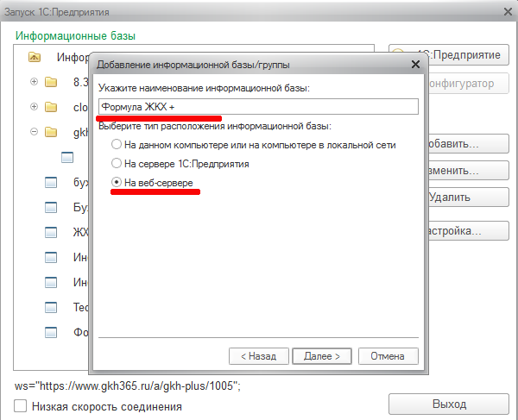Open 'Настройка...' button in launcher window
518x420 pixels.
pyautogui.click(x=468, y=230)
